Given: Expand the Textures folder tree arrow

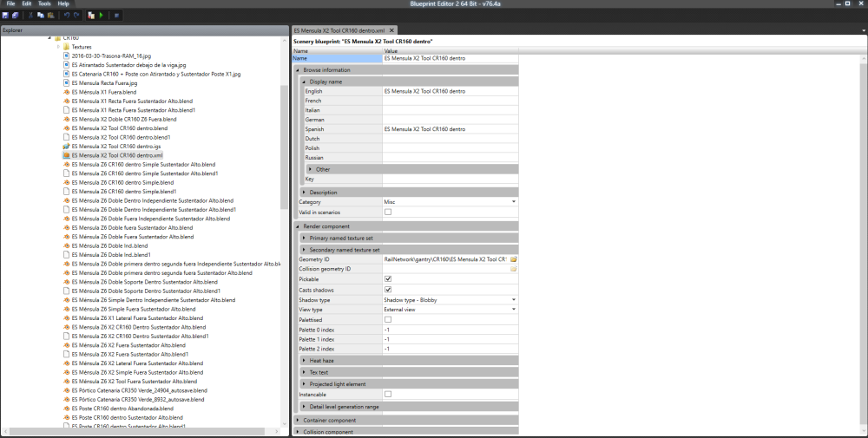Looking at the screenshot, I should [x=59, y=47].
